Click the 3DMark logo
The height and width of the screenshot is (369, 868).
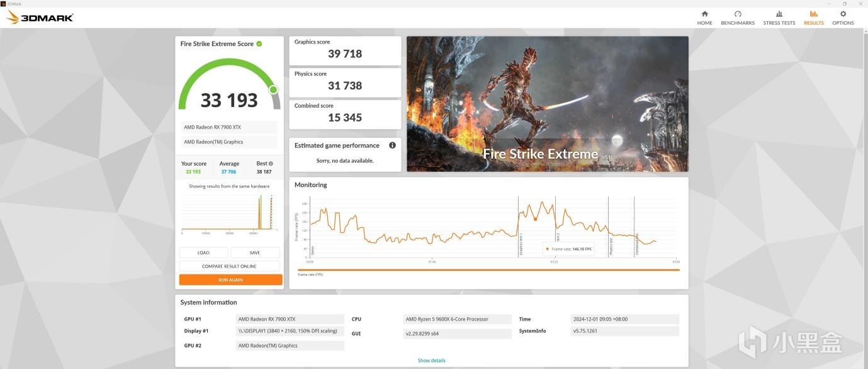[x=40, y=17]
